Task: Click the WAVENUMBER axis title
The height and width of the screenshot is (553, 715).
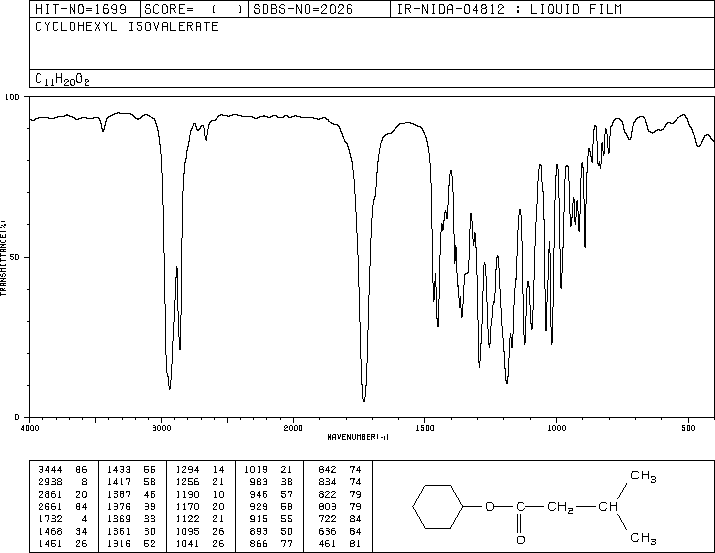Action: coord(358,437)
